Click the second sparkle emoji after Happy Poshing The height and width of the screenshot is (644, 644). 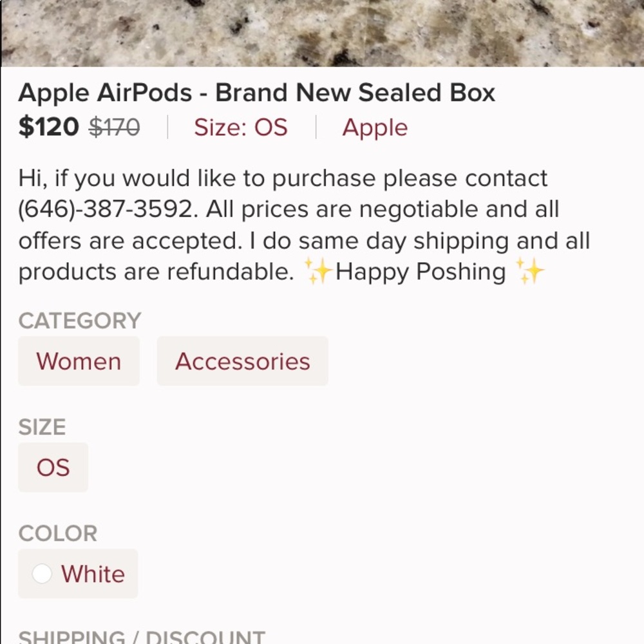tap(531, 271)
